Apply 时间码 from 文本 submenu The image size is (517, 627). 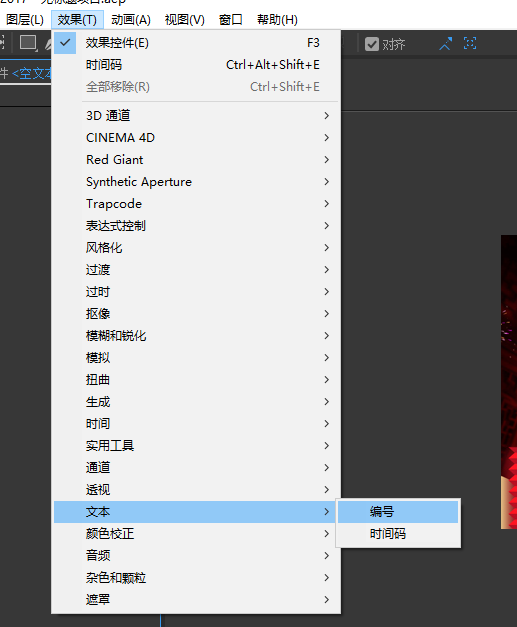pos(398,534)
